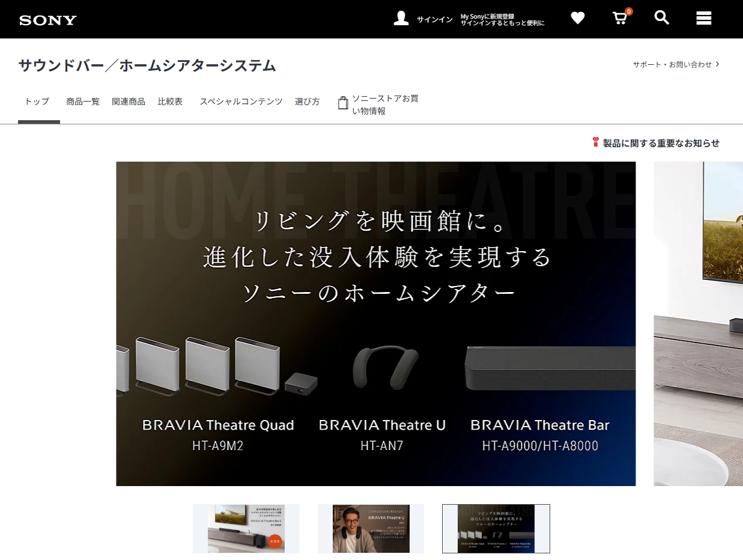
Task: Click the Sony logo
Action: tap(48, 20)
